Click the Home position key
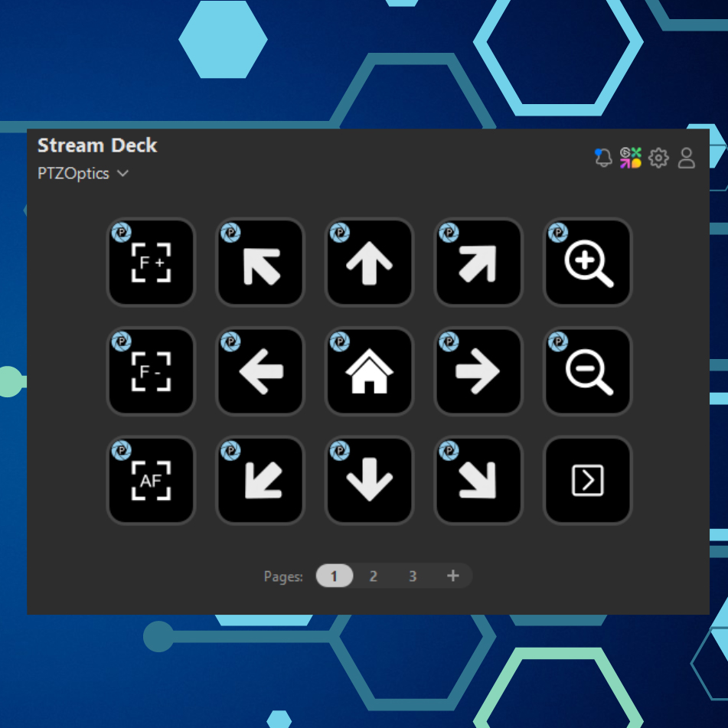 click(369, 371)
